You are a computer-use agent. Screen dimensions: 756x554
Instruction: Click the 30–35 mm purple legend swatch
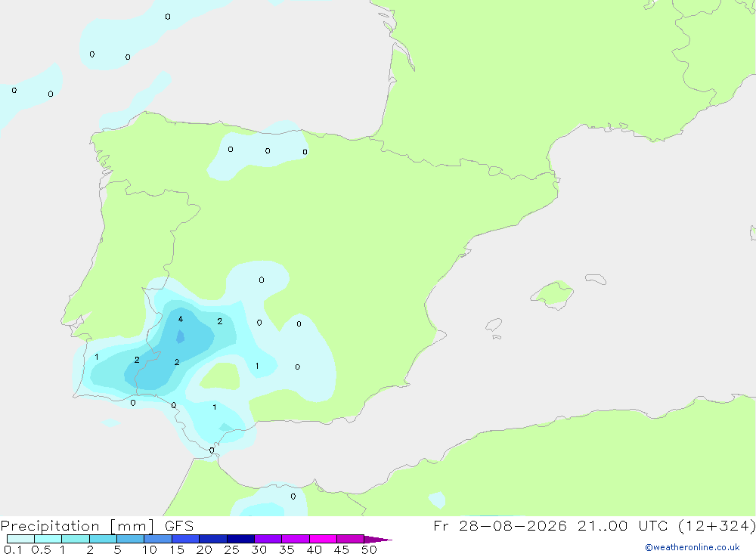[x=268, y=539]
